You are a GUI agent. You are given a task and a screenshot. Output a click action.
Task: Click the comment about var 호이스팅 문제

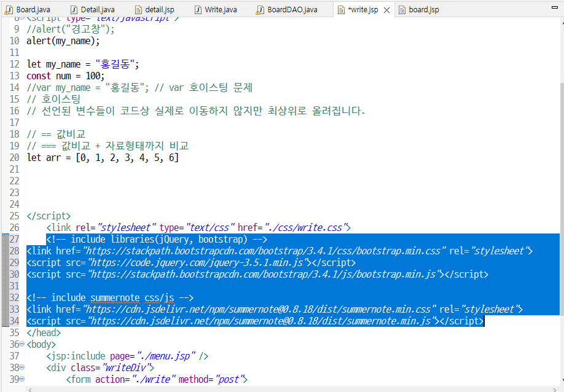[x=139, y=88]
